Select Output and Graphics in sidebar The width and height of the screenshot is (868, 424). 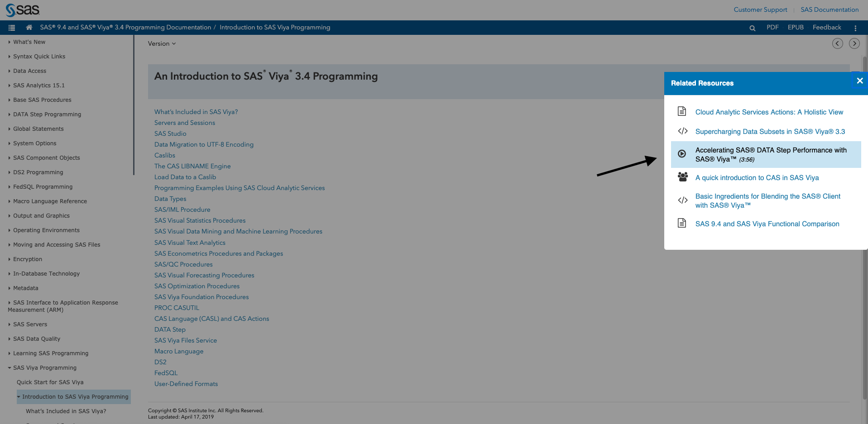click(41, 216)
